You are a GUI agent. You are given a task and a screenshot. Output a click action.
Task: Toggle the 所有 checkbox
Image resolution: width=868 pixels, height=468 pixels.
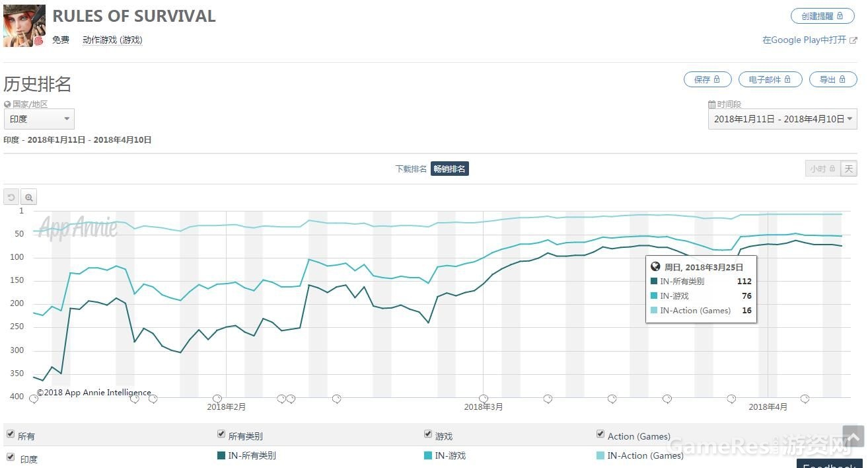[x=11, y=434]
